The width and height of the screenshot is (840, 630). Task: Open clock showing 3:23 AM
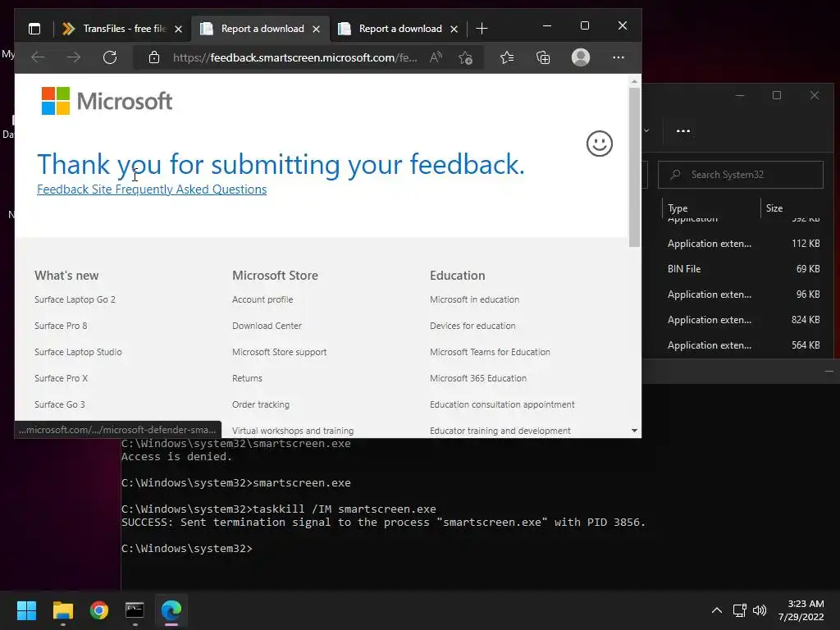801,610
